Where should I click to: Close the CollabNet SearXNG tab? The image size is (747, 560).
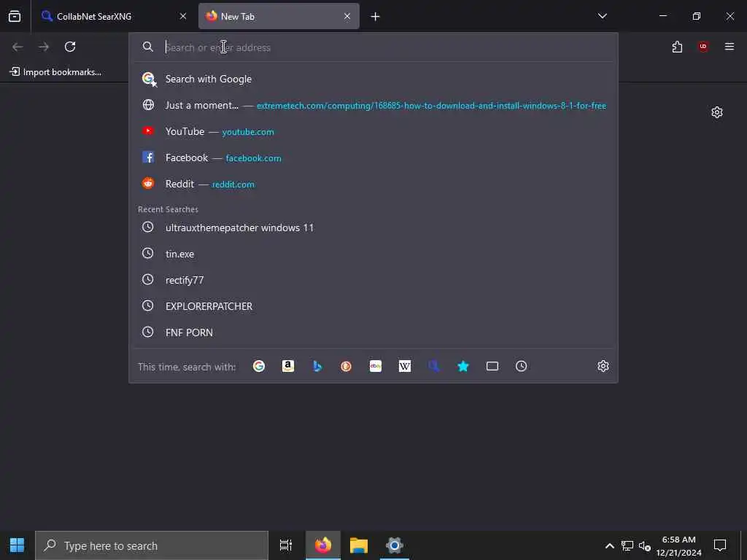(183, 16)
